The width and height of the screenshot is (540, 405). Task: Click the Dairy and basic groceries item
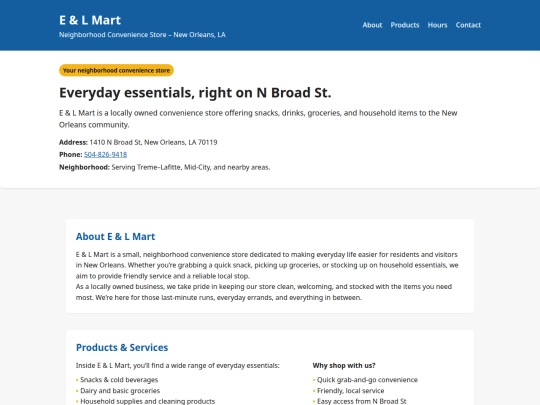tap(120, 391)
